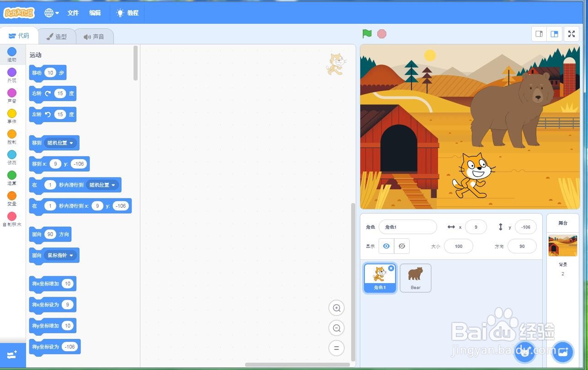Select the 运动 block category

[12, 54]
